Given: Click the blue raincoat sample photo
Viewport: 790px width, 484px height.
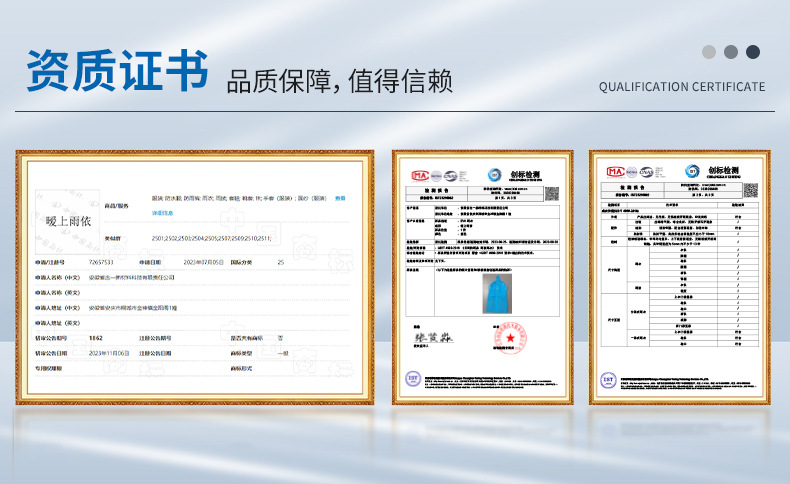Looking at the screenshot, I should coord(497,294).
